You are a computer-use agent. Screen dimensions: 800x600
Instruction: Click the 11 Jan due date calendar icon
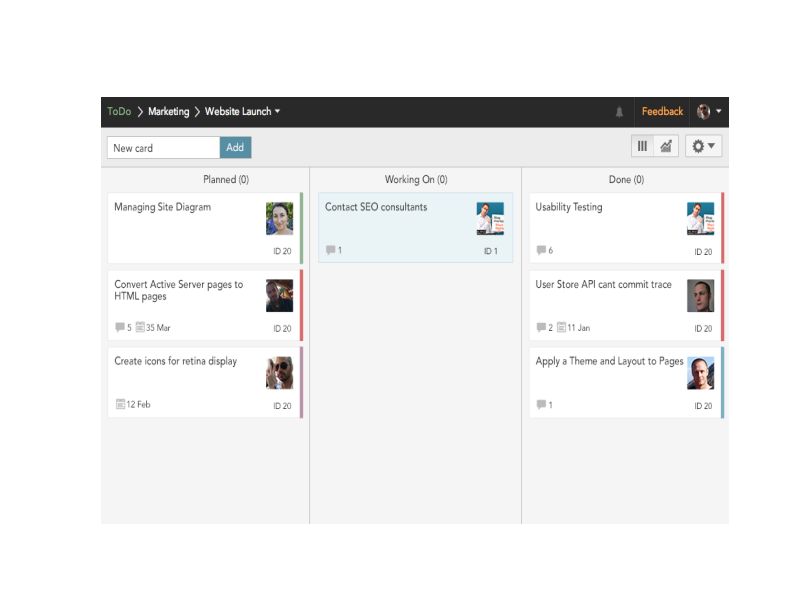tap(561, 327)
